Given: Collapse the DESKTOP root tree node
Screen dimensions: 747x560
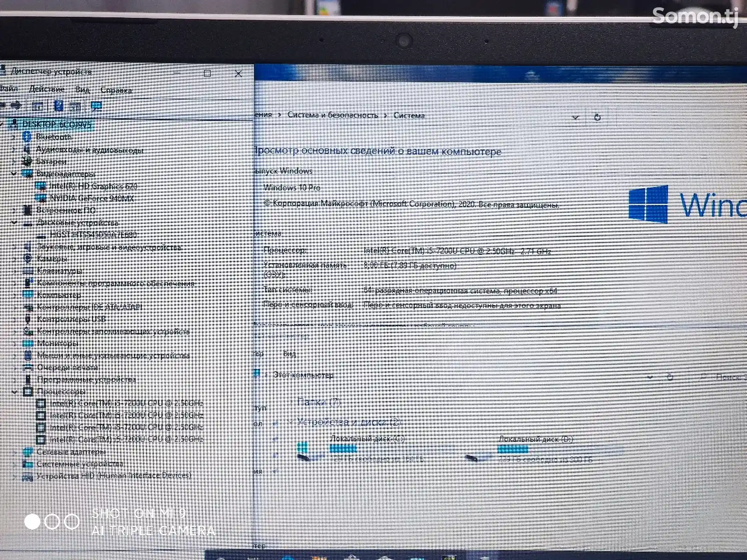Looking at the screenshot, I should point(2,124).
